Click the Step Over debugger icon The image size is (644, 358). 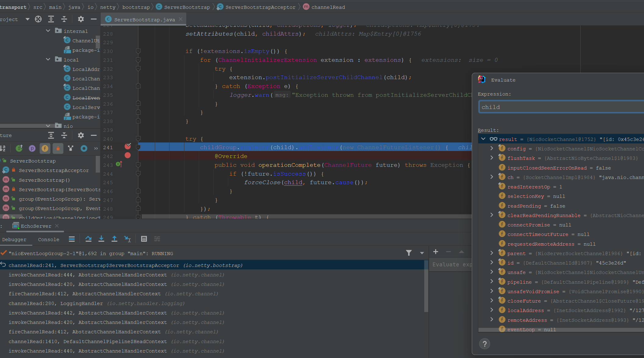[88, 239]
